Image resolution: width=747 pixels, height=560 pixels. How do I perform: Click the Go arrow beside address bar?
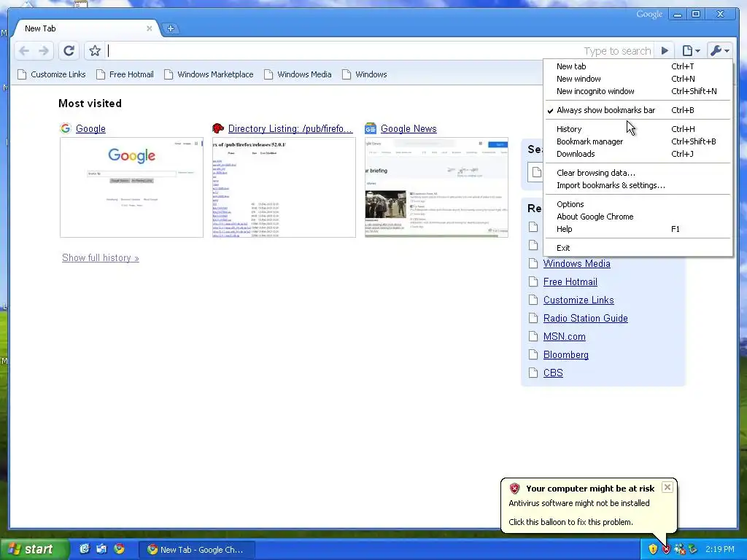(x=665, y=50)
